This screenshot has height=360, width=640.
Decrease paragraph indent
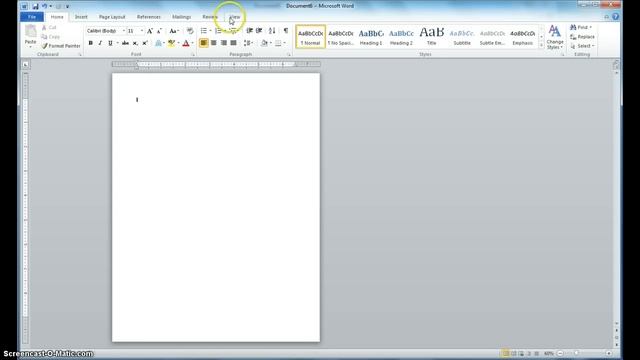coord(249,31)
